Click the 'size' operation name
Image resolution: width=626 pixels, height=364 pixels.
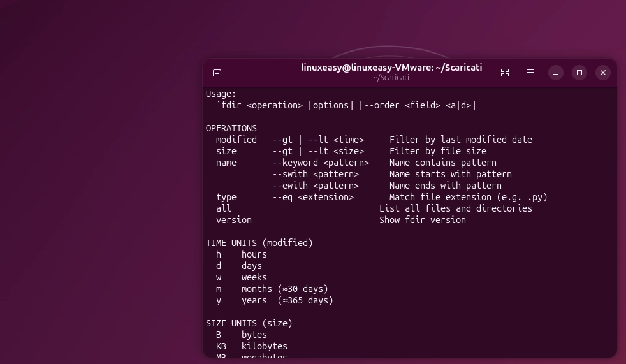[x=226, y=151]
